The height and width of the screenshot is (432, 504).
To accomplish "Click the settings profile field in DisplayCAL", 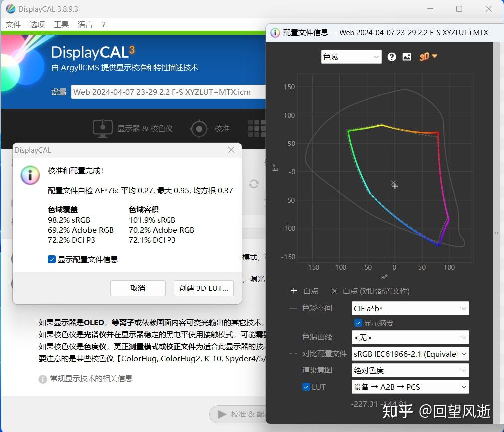I will pyautogui.click(x=168, y=92).
